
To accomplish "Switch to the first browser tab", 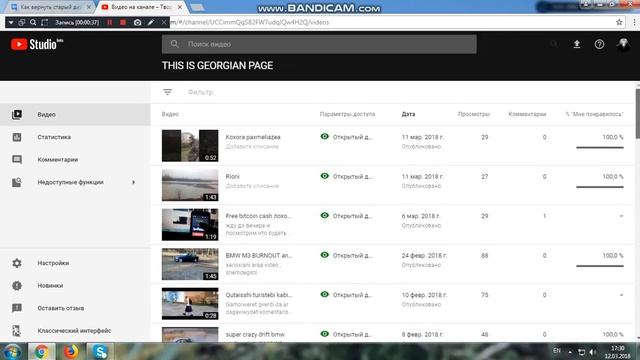I will pyautogui.click(x=51, y=7).
